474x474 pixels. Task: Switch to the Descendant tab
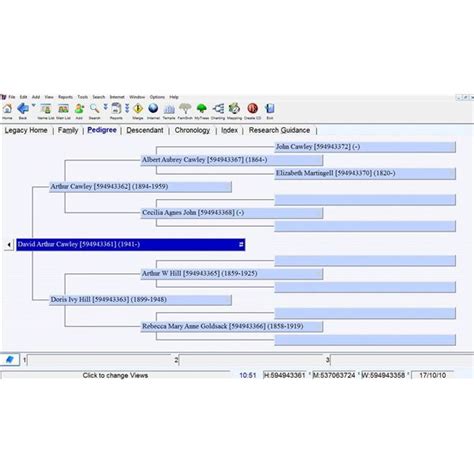point(145,130)
